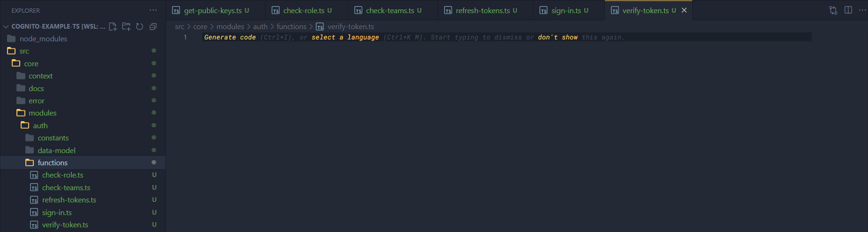
Task: Collapse the src folder
Action: coord(83,51)
